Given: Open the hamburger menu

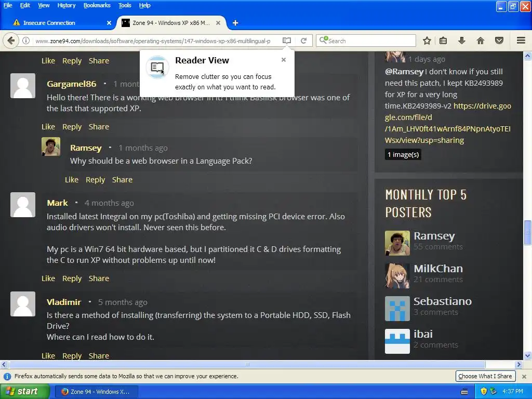Looking at the screenshot, I should [x=521, y=41].
